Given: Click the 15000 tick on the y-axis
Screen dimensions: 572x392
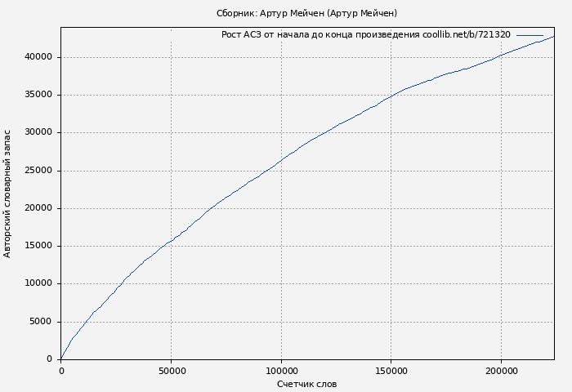Looking at the screenshot, I should click(x=38, y=246).
